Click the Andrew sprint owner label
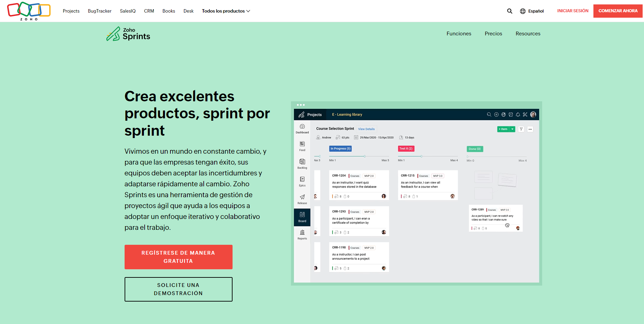The height and width of the screenshot is (324, 644). pos(326,138)
